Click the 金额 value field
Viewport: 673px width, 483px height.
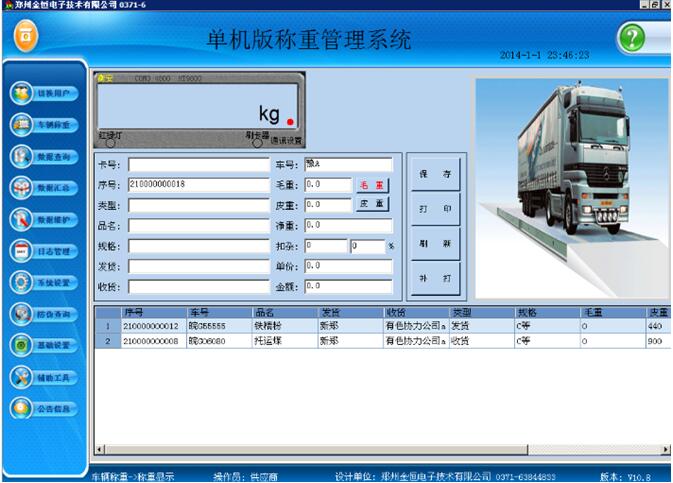349,286
